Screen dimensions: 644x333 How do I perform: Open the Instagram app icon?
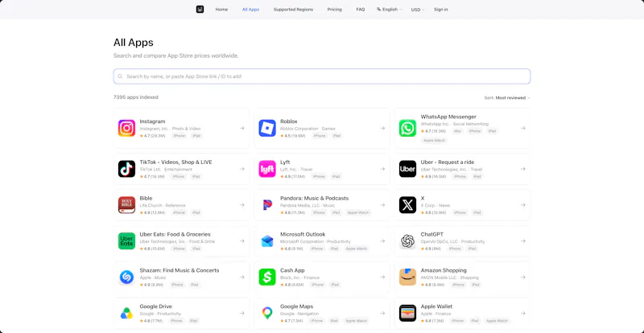126,128
